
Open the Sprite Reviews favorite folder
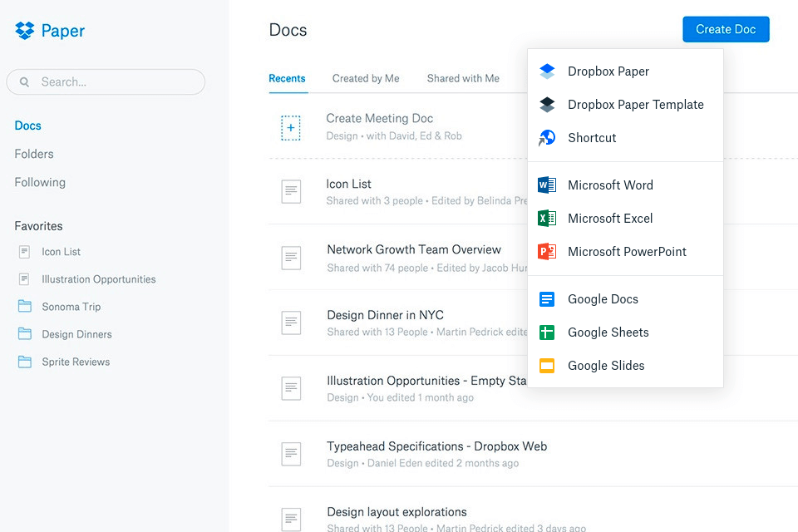(x=76, y=362)
